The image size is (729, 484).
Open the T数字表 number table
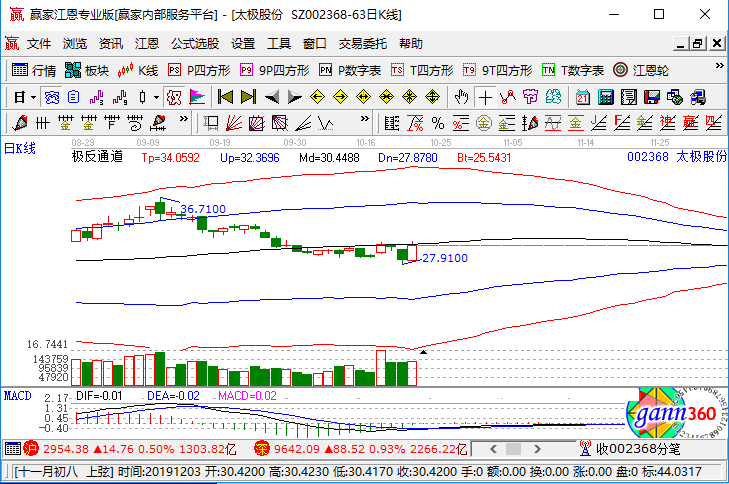pos(573,70)
